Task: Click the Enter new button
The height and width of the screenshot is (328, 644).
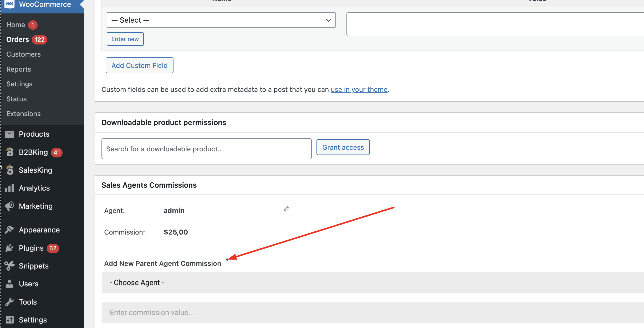Action: (125, 39)
